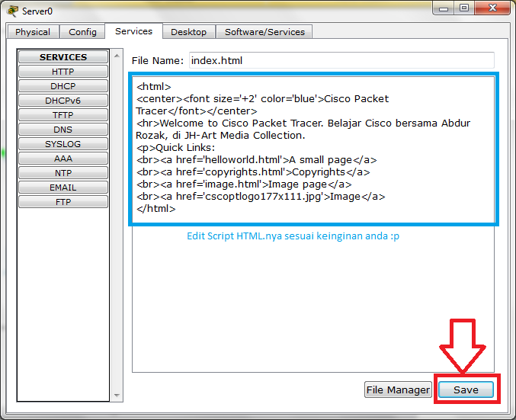This screenshot has height=420, width=516.
Task: Click the copyrights.html link code line
Action: pyautogui.click(x=253, y=172)
